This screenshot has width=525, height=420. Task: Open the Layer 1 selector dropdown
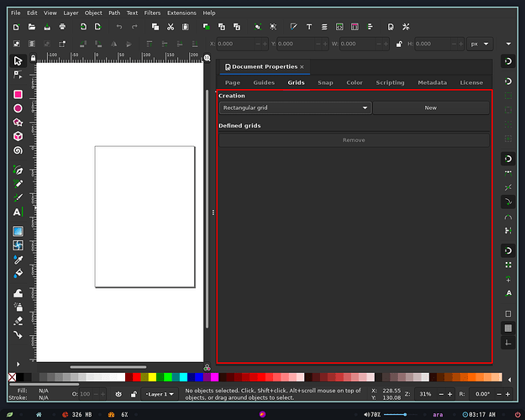pyautogui.click(x=160, y=394)
